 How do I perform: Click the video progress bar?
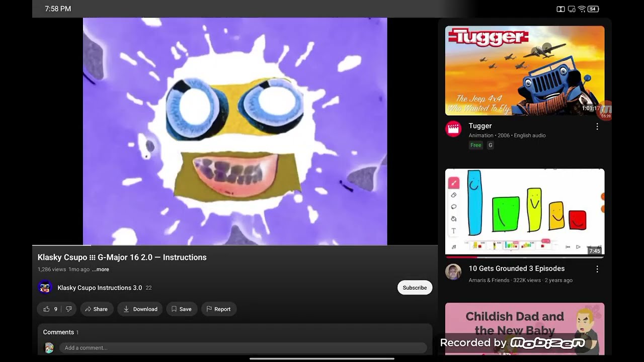tap(235, 245)
